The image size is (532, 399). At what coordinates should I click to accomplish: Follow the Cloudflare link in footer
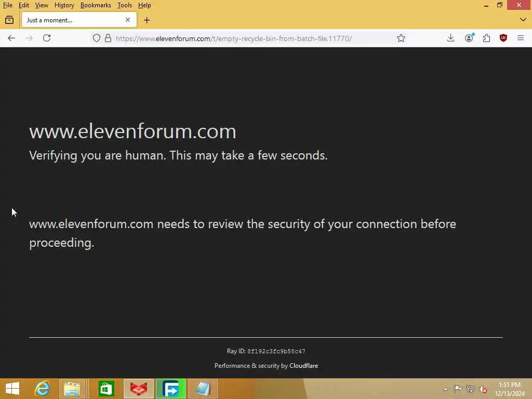[303, 366]
